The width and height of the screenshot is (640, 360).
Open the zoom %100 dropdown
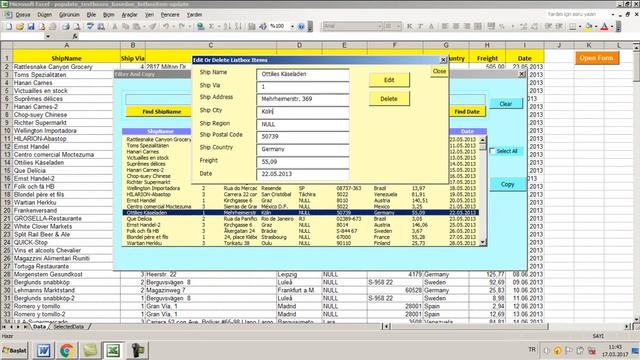(x=292, y=27)
